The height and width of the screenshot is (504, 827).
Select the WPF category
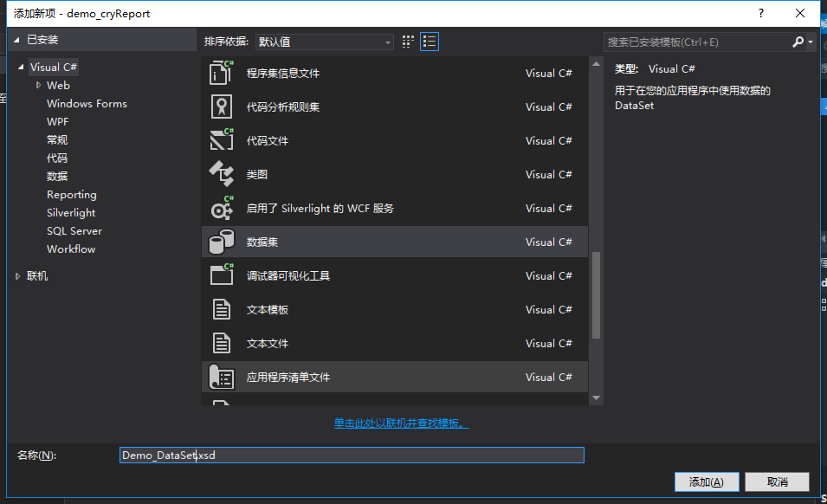click(x=57, y=122)
